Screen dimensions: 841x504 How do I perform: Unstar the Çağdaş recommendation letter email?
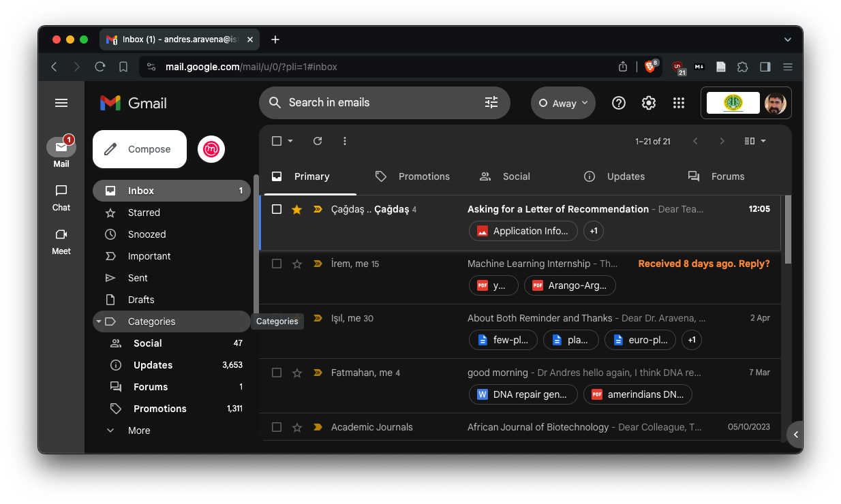[296, 209]
